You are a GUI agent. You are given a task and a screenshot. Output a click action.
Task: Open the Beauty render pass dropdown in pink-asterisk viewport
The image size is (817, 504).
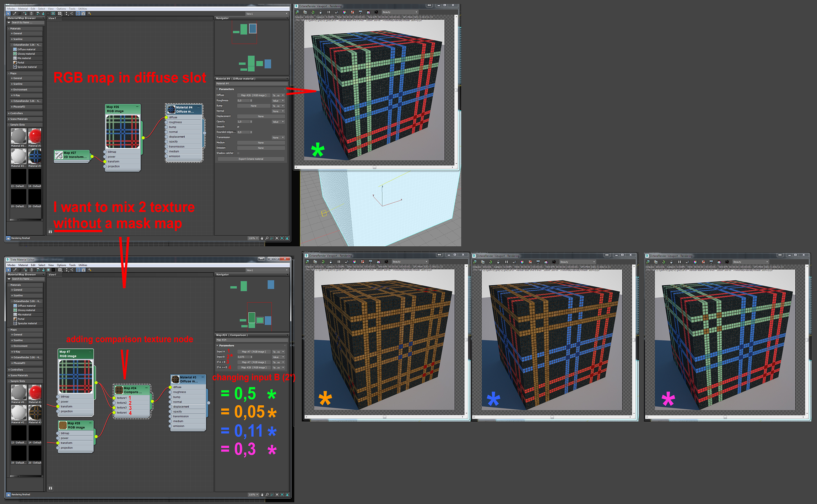751,262
